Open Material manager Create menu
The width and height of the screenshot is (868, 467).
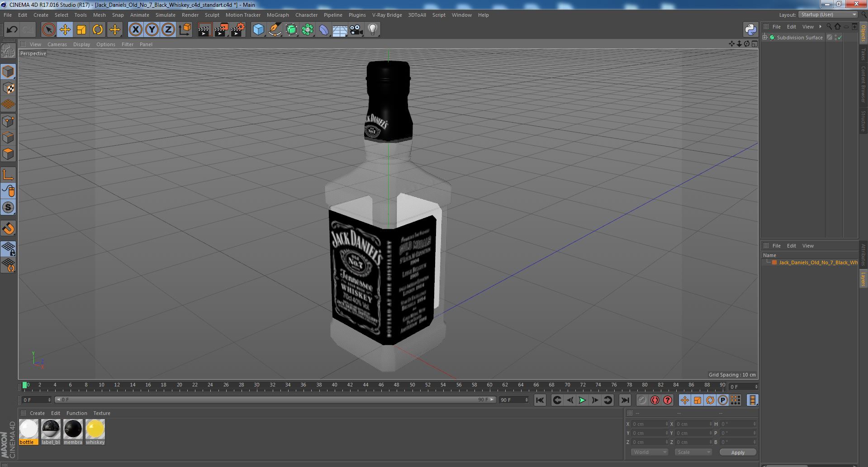point(37,413)
